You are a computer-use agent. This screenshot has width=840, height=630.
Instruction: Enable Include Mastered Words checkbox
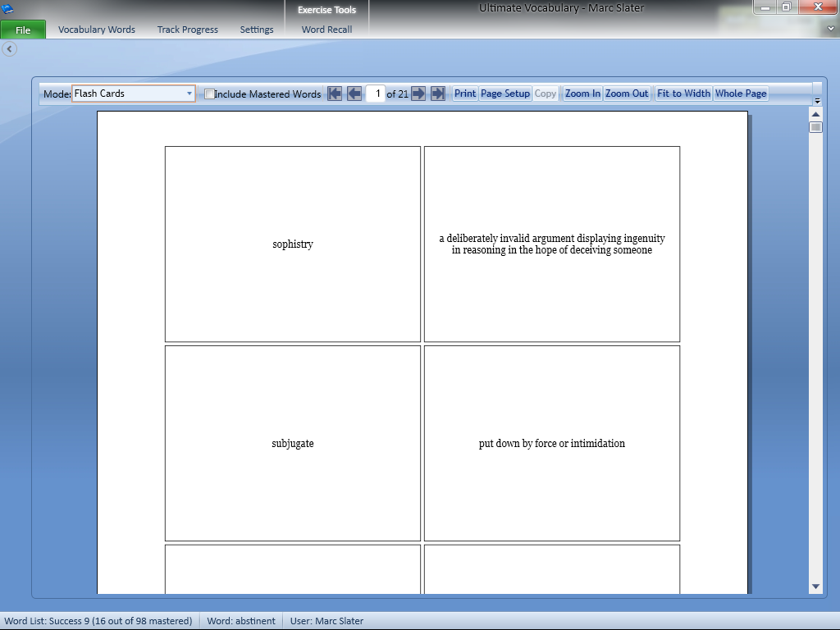(210, 94)
